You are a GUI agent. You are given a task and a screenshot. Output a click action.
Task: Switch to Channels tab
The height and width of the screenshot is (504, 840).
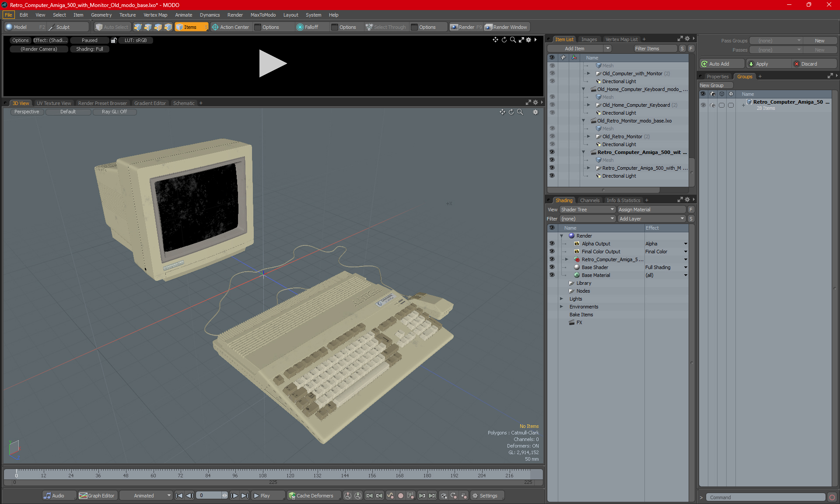coord(590,200)
